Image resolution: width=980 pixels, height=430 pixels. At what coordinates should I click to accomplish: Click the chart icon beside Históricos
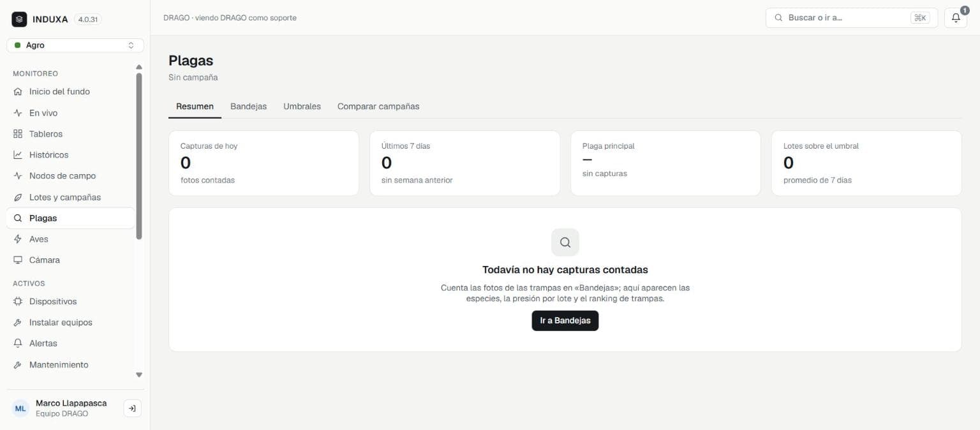pyautogui.click(x=18, y=155)
